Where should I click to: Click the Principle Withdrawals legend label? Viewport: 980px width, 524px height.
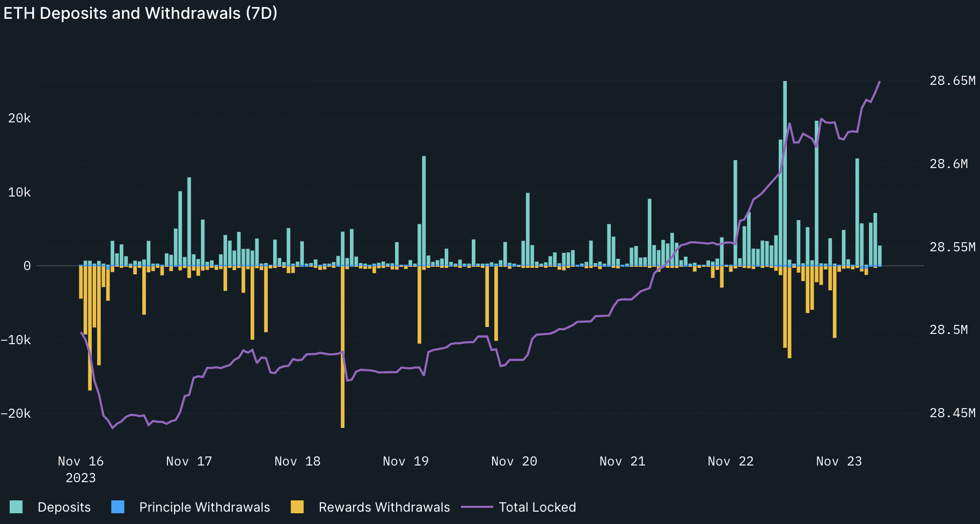click(x=204, y=507)
